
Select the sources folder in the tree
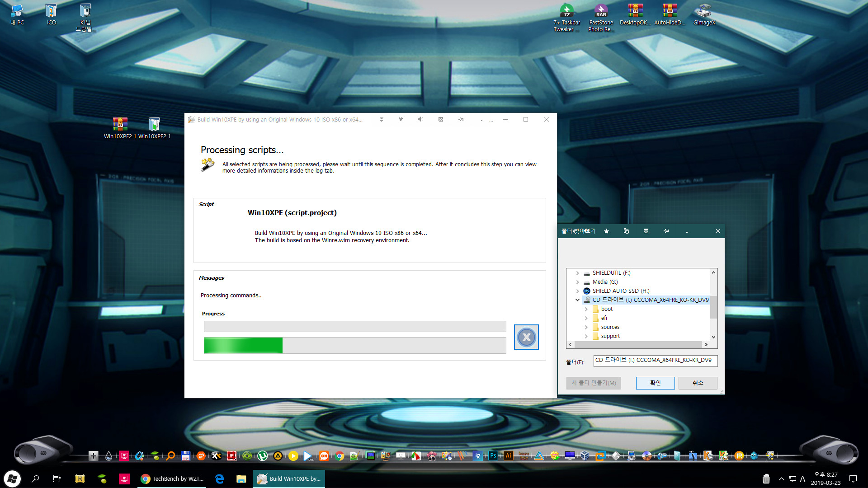point(610,327)
